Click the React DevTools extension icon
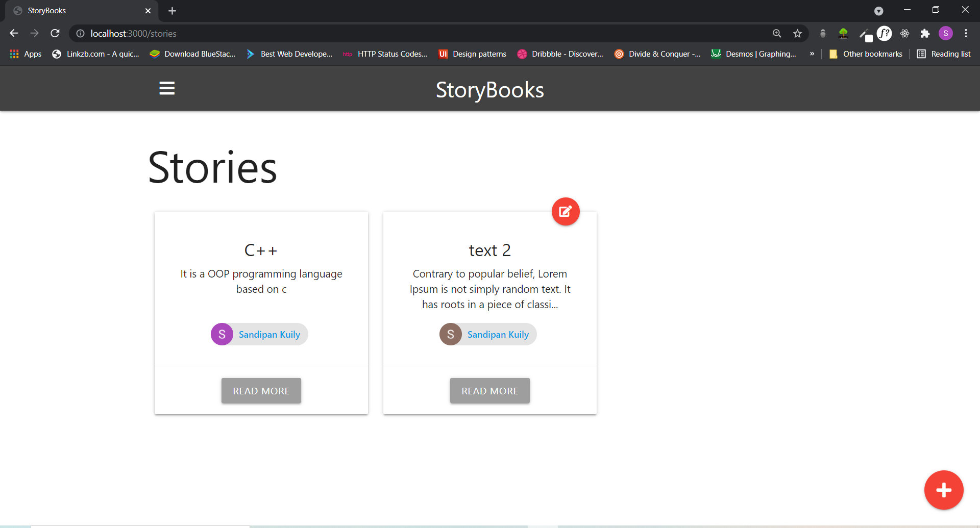980x528 pixels. [904, 33]
